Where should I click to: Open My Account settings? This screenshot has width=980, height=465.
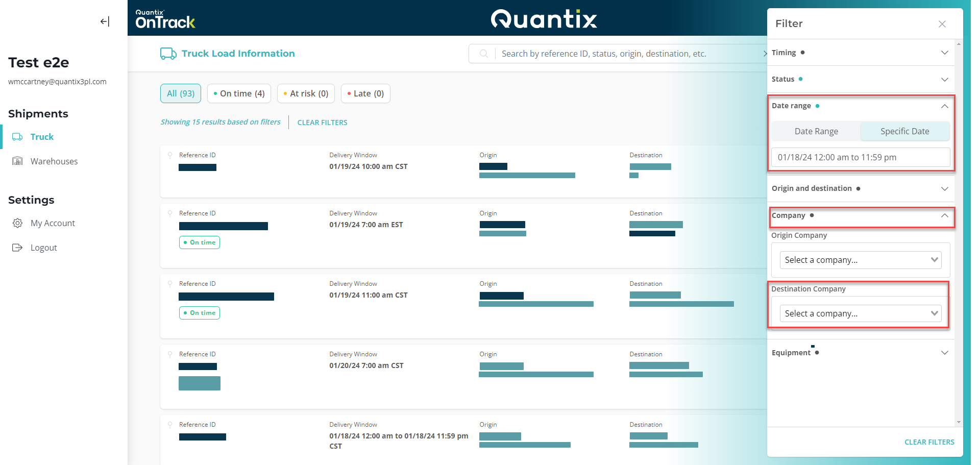[53, 223]
